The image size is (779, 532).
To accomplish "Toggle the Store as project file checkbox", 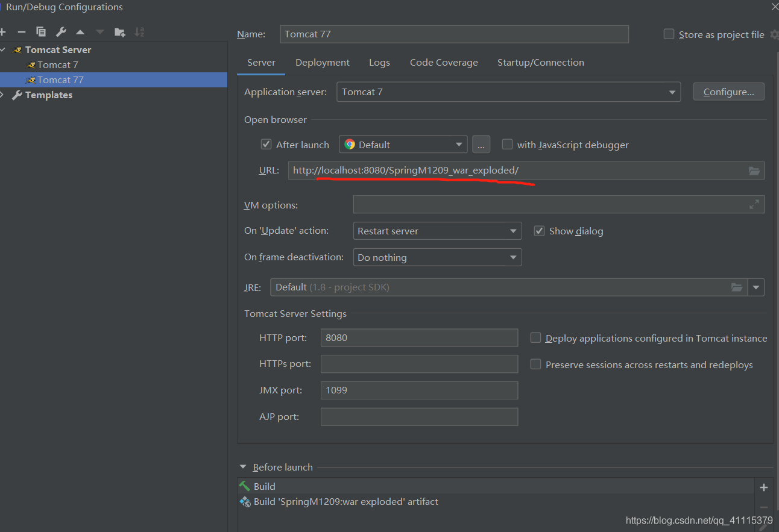I will (x=669, y=34).
